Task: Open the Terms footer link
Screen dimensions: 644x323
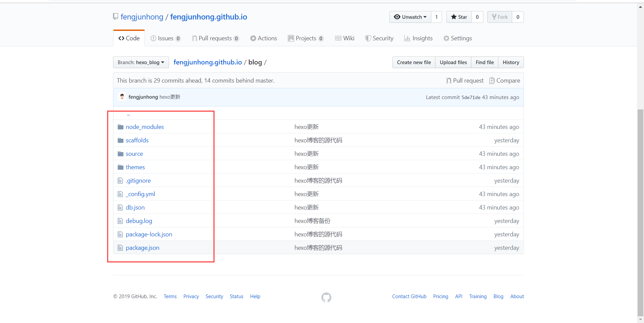Action: 170,296
